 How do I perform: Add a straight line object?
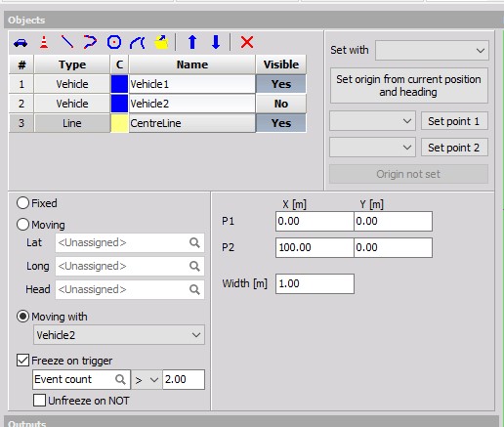(67, 42)
